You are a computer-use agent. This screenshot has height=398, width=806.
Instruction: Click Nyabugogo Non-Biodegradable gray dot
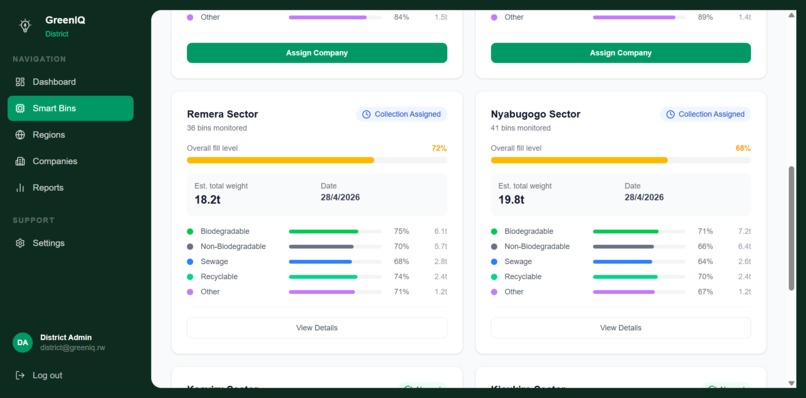(x=494, y=246)
